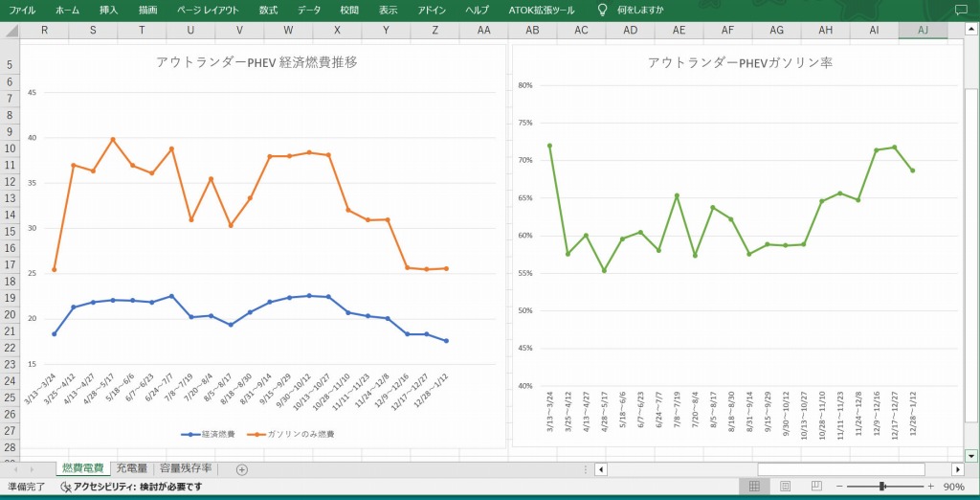Open the ページ レイアウト ribbon tab
The height and width of the screenshot is (500, 980).
pos(208,10)
